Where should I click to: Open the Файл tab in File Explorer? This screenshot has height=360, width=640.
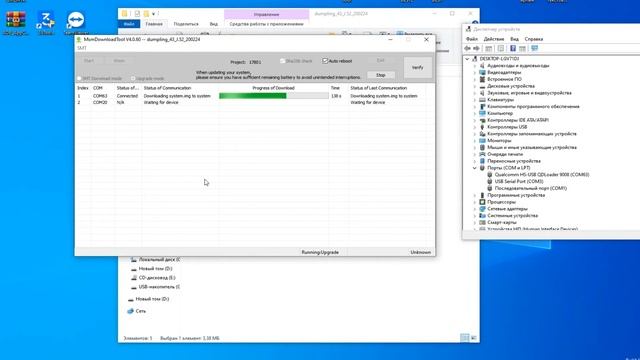click(x=129, y=24)
